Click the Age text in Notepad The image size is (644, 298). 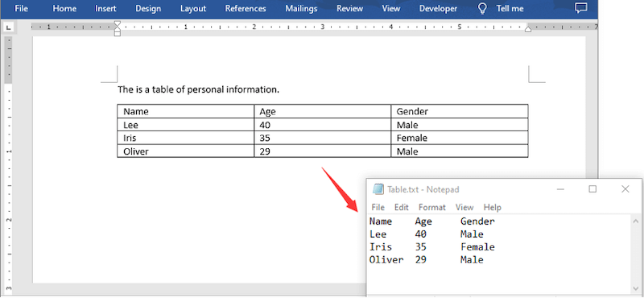tap(423, 221)
